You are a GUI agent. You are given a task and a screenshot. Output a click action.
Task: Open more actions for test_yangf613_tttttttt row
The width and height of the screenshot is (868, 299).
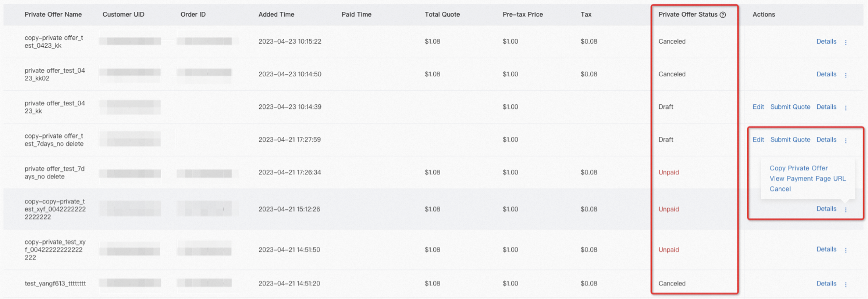846,284
